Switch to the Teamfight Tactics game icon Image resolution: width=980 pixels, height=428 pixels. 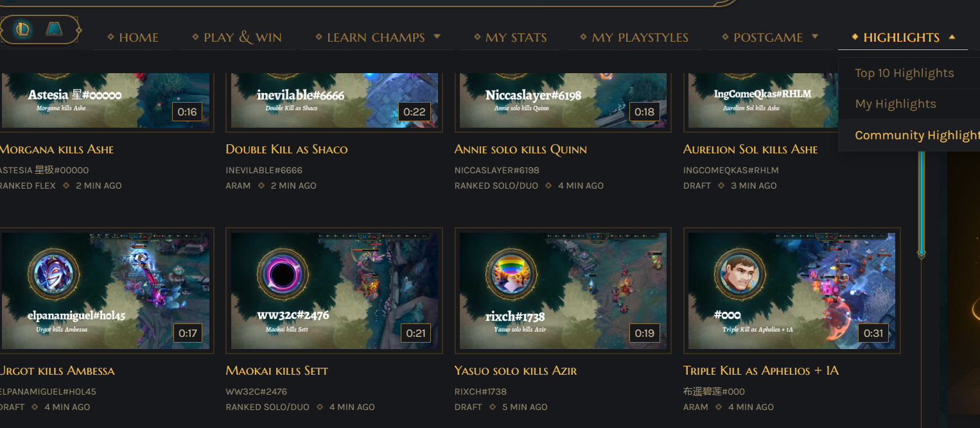coord(55,29)
